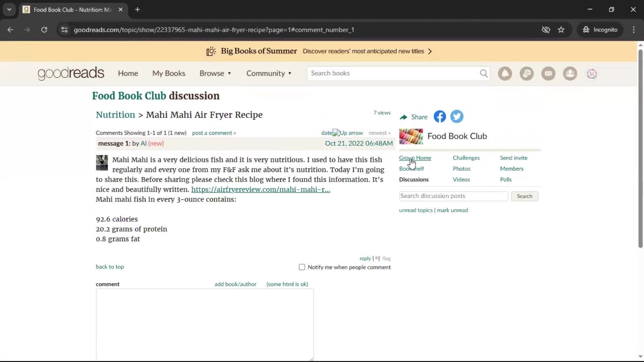The width and height of the screenshot is (644, 362).
Task: Click the green Share arrow icon
Action: 404,117
